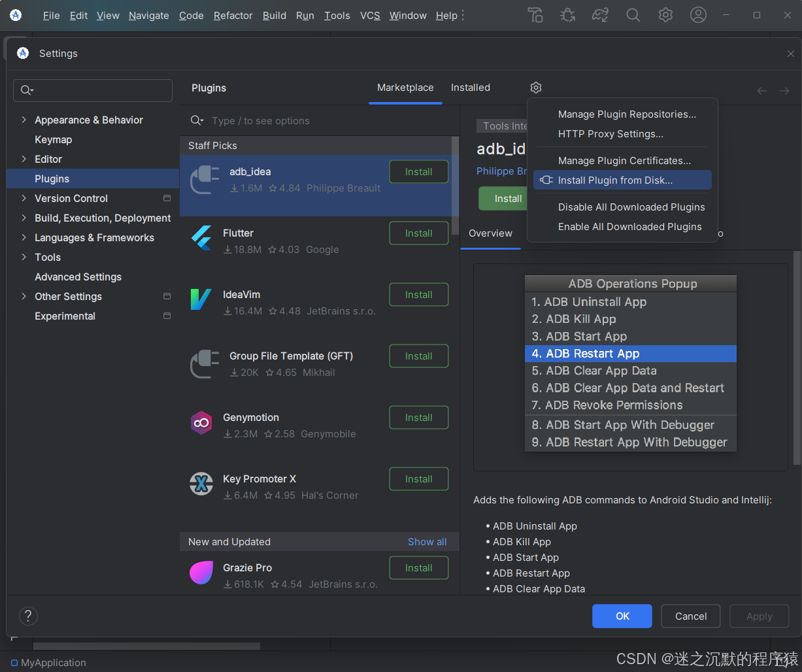The width and height of the screenshot is (802, 672).
Task: Click the Device Manager icon in top toolbar
Action: tap(535, 15)
